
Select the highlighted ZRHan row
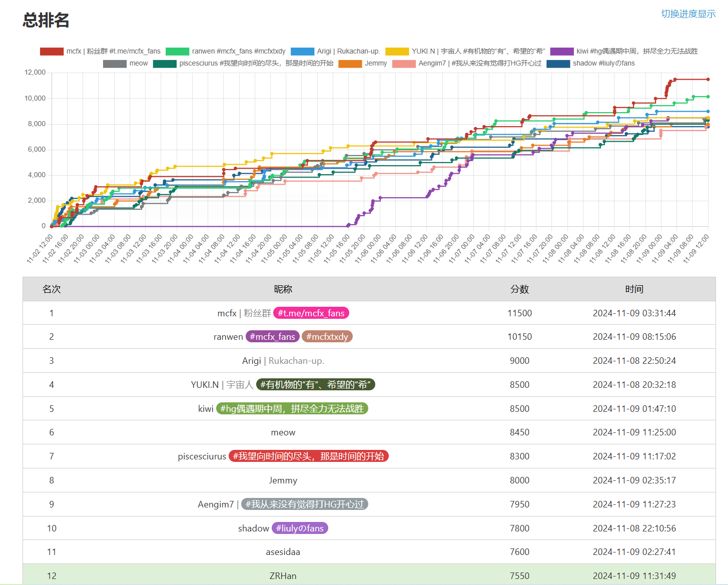[369, 576]
